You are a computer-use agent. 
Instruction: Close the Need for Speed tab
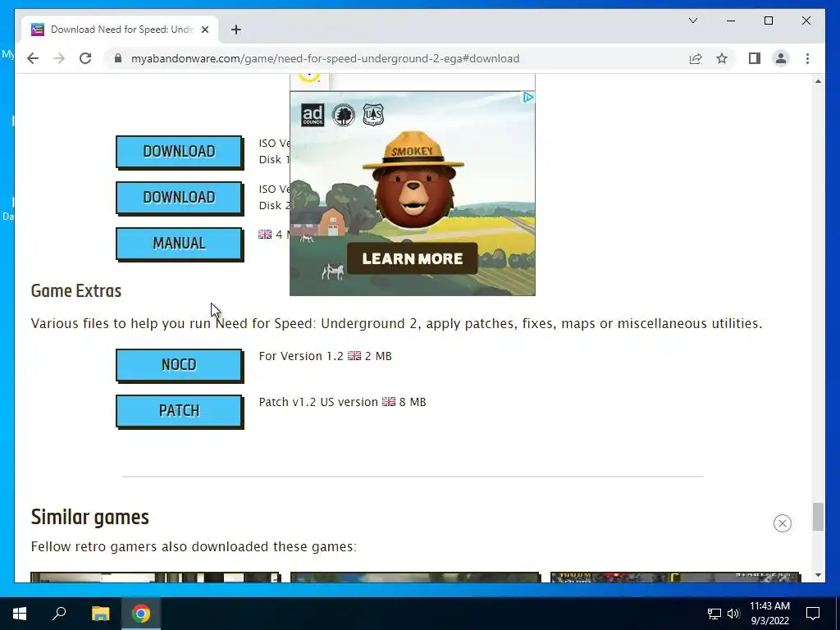click(x=204, y=30)
